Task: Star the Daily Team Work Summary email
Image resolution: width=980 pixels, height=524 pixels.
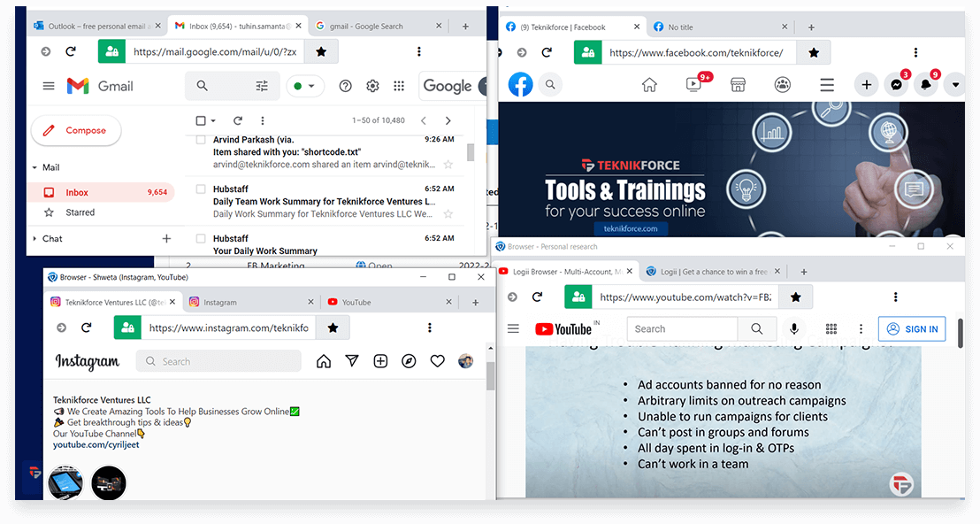Action: coord(448,214)
